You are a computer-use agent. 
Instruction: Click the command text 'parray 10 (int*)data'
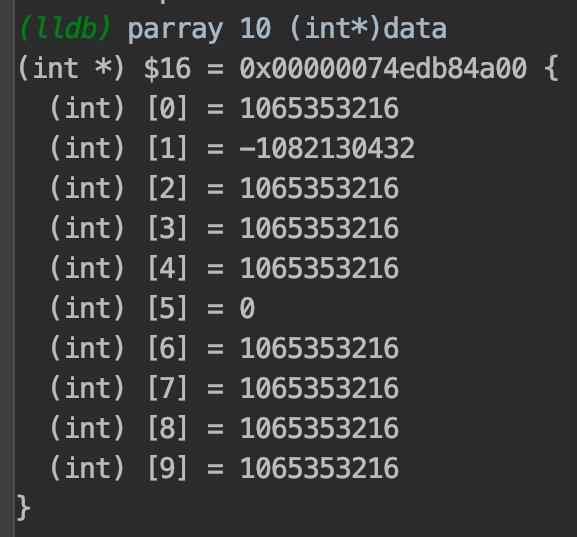287,29
